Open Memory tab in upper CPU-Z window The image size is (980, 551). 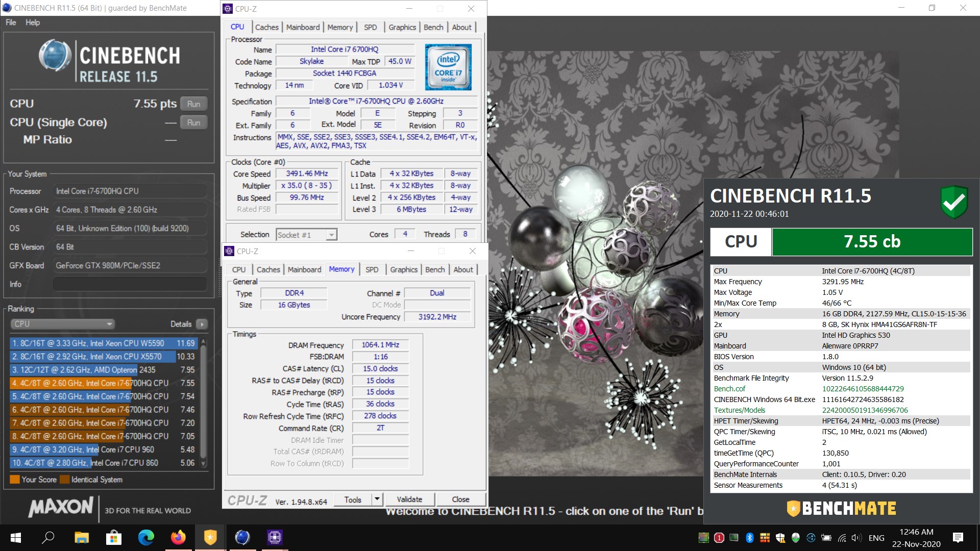[x=340, y=27]
